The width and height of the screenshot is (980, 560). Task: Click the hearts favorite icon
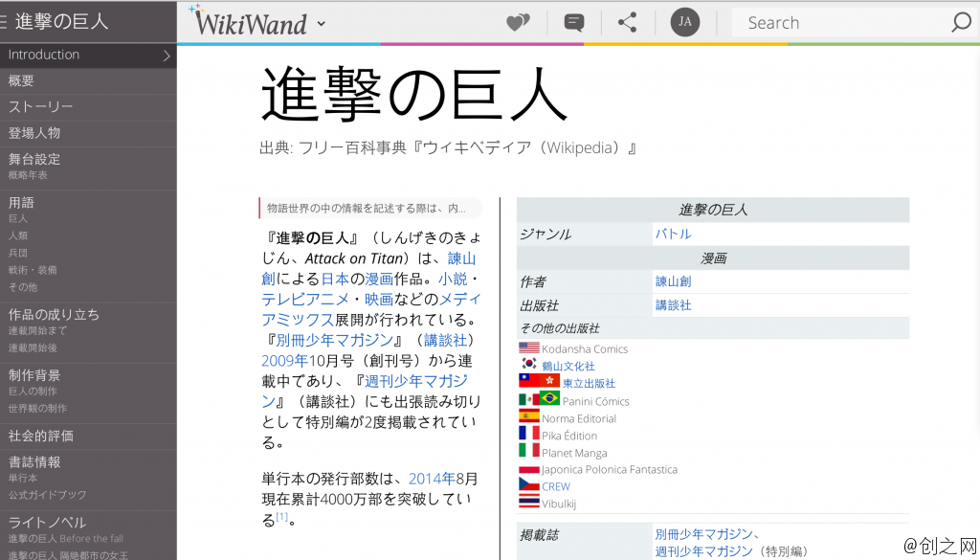click(518, 23)
